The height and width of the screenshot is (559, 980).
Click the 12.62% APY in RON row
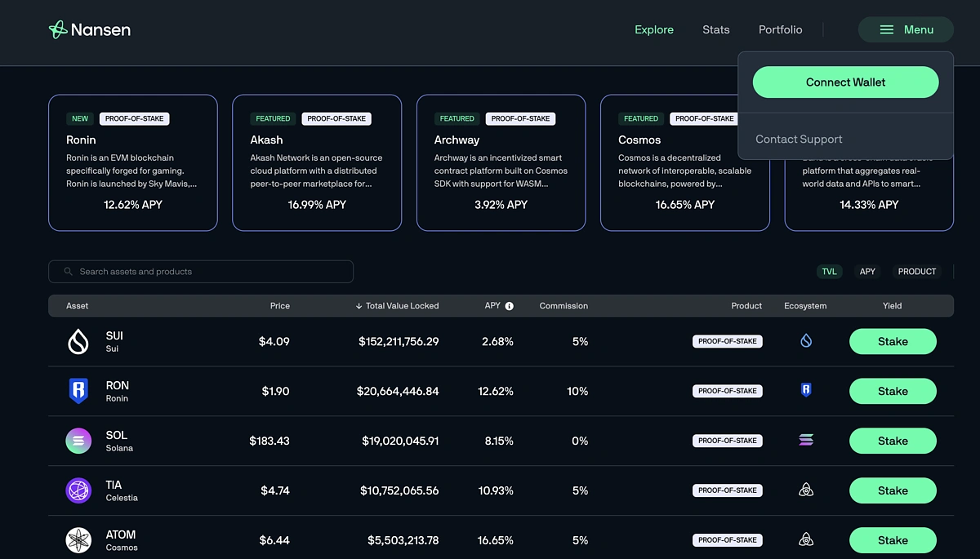[496, 391]
